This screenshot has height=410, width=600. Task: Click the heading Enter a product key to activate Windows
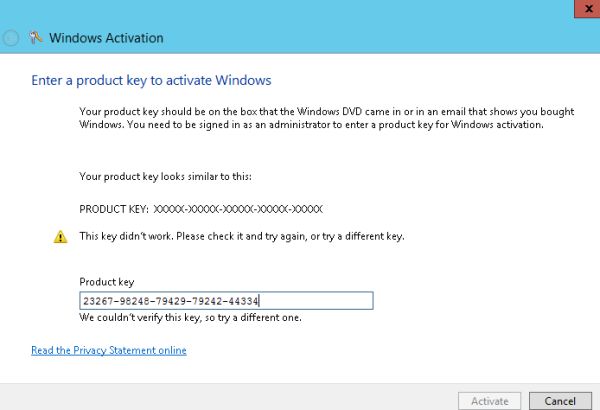151,80
